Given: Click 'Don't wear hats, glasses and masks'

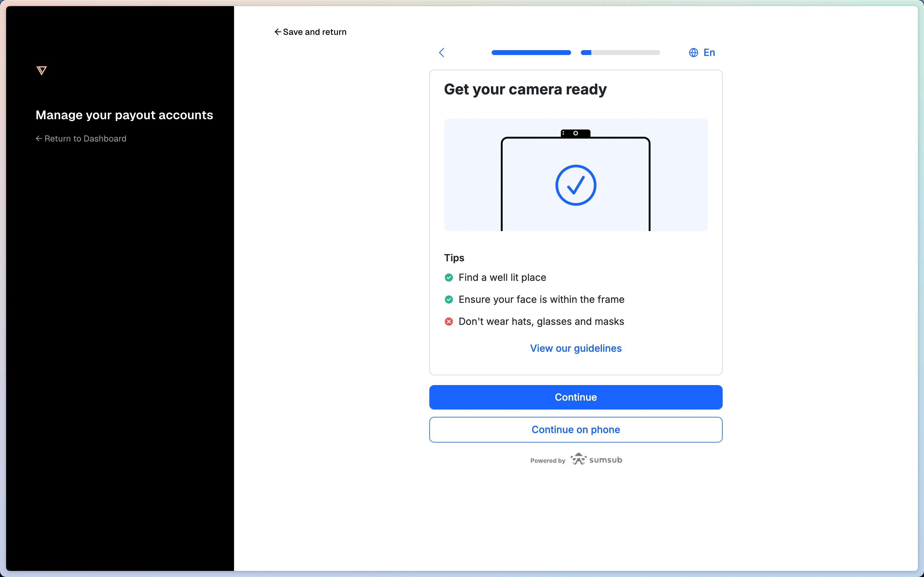Looking at the screenshot, I should coord(541,322).
